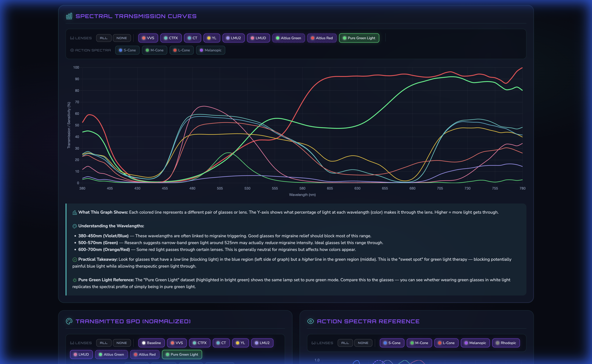Click the glasses icon next to LENSES in Spectral panel
592x364 pixels.
click(x=72, y=38)
